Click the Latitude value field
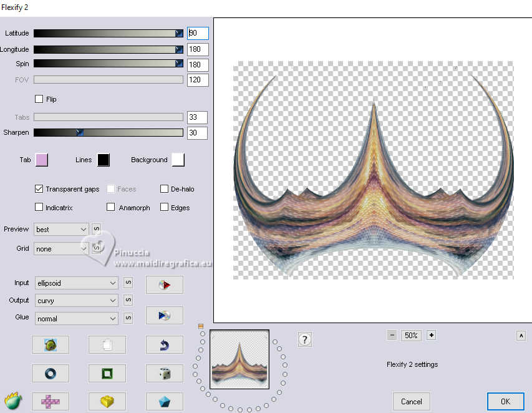The image size is (532, 413). pos(198,33)
